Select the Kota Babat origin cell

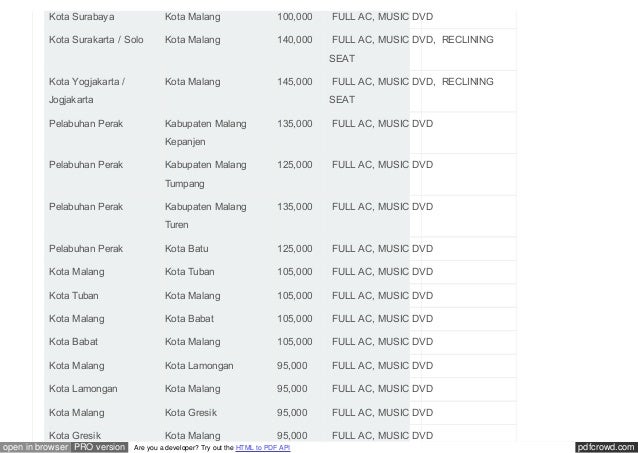point(73,342)
